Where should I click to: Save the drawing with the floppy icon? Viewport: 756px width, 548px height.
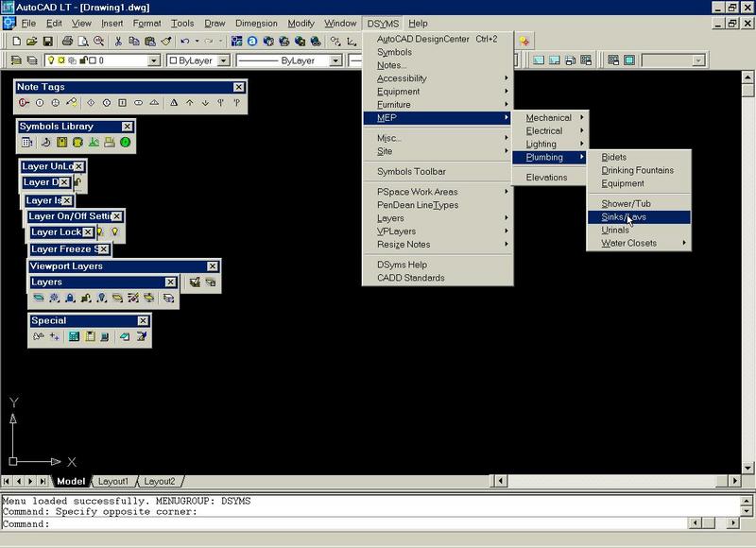[x=47, y=42]
